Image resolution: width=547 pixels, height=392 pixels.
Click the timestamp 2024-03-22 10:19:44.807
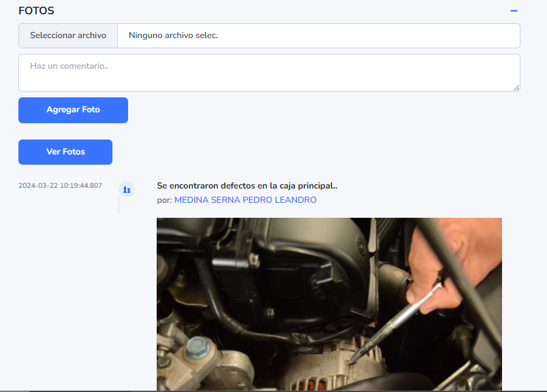point(61,186)
